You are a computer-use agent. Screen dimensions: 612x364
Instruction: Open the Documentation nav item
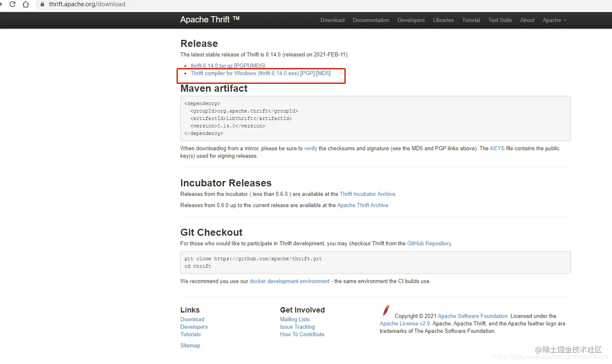371,20
